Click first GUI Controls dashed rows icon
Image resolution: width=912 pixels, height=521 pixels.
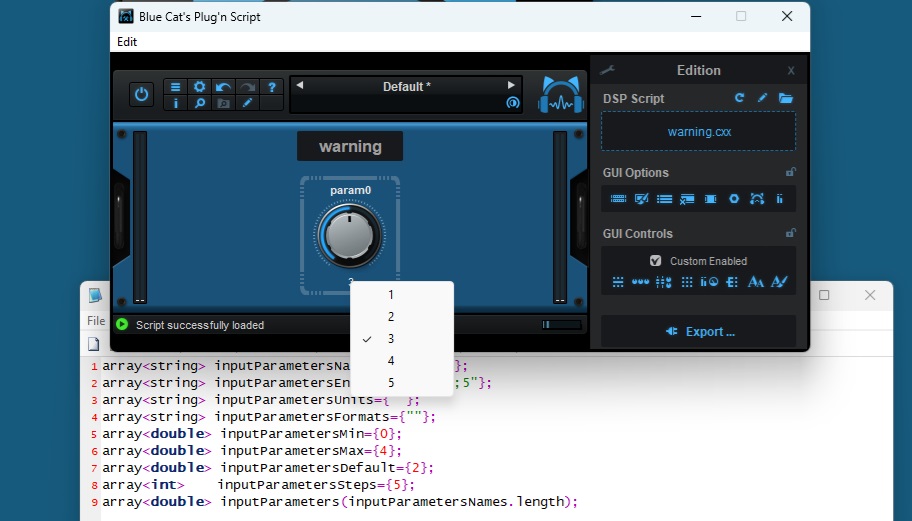point(618,282)
